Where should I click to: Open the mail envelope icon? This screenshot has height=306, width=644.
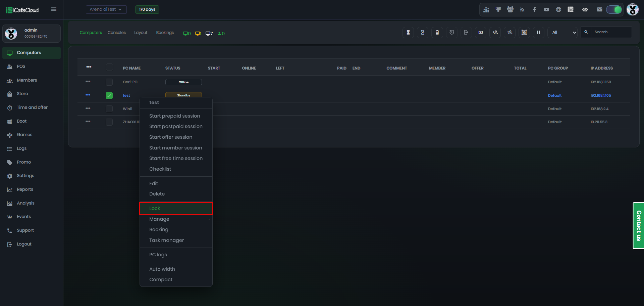pos(599,10)
